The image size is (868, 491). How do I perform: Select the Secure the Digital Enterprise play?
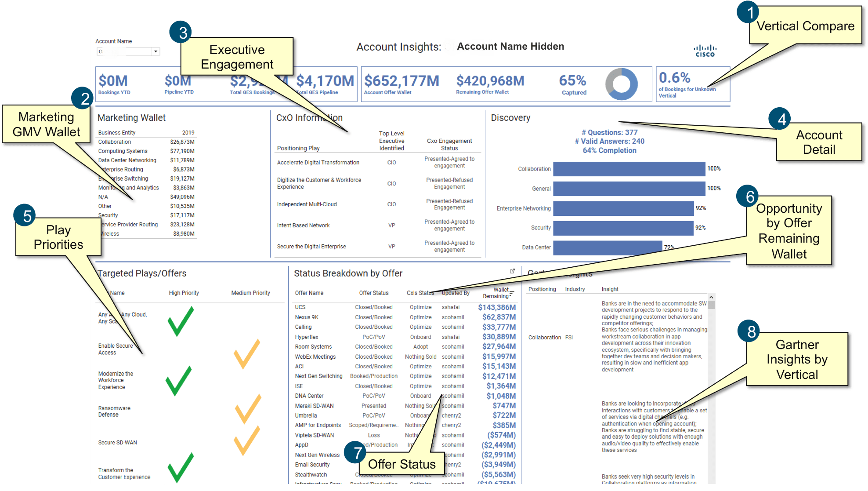311,247
